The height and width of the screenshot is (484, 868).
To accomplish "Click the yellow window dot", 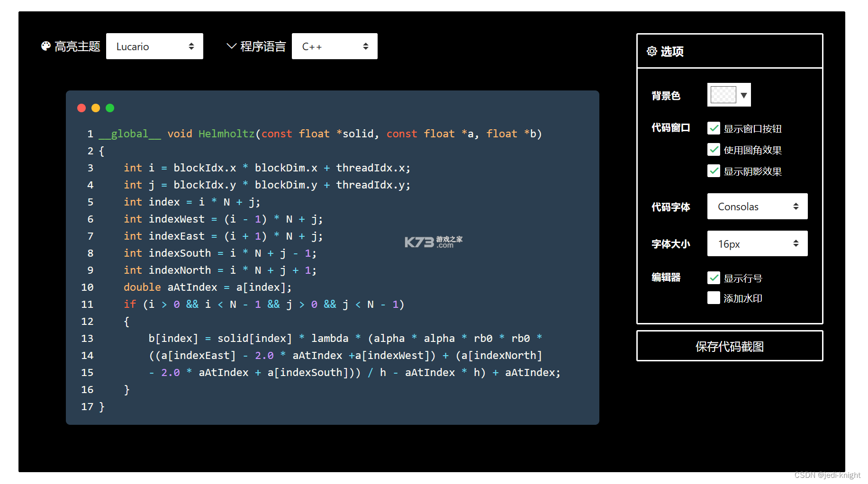I will point(96,108).
